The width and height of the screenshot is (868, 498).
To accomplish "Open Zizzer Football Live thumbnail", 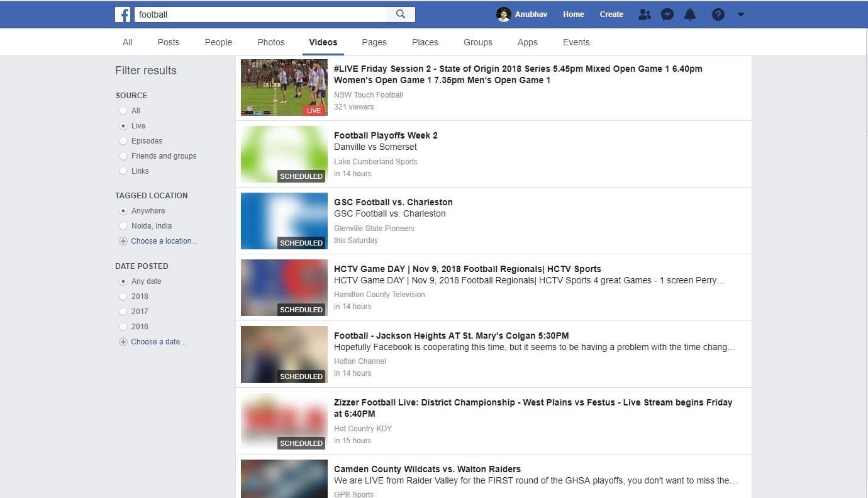I will click(x=284, y=421).
